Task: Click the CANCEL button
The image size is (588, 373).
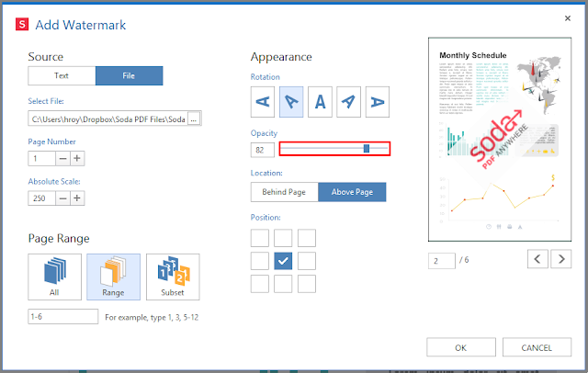Action: (x=537, y=347)
